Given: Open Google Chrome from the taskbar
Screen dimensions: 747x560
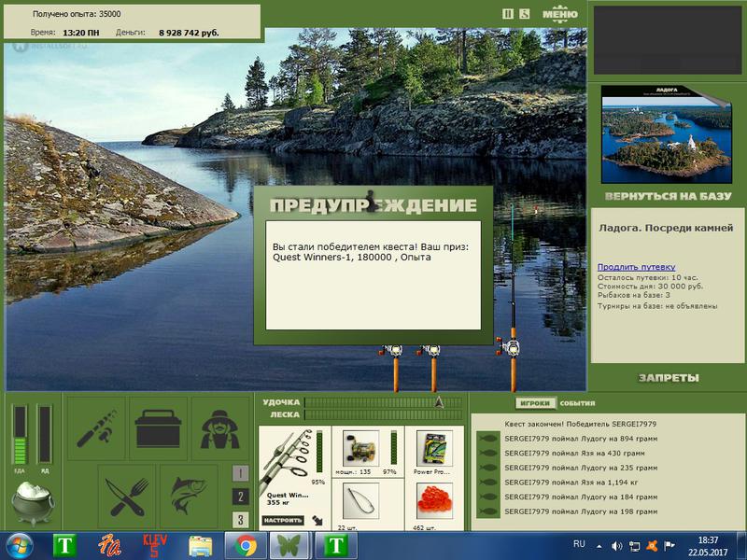Looking at the screenshot, I should (x=246, y=546).
